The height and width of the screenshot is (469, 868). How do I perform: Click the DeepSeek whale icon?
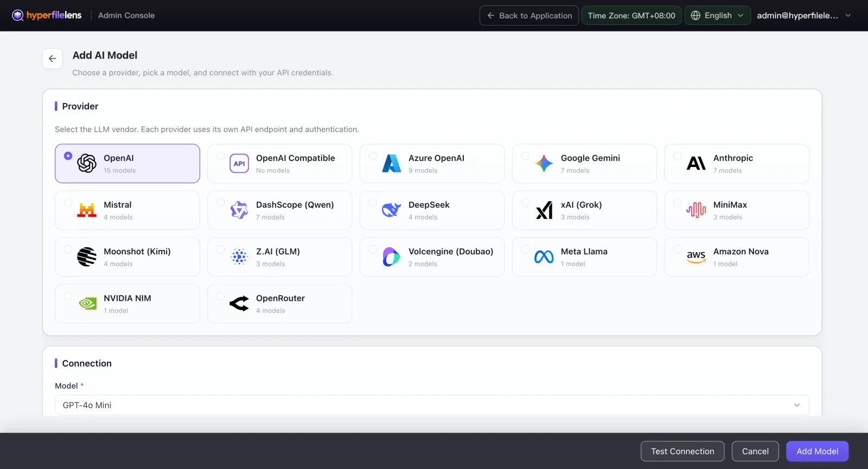(392, 210)
